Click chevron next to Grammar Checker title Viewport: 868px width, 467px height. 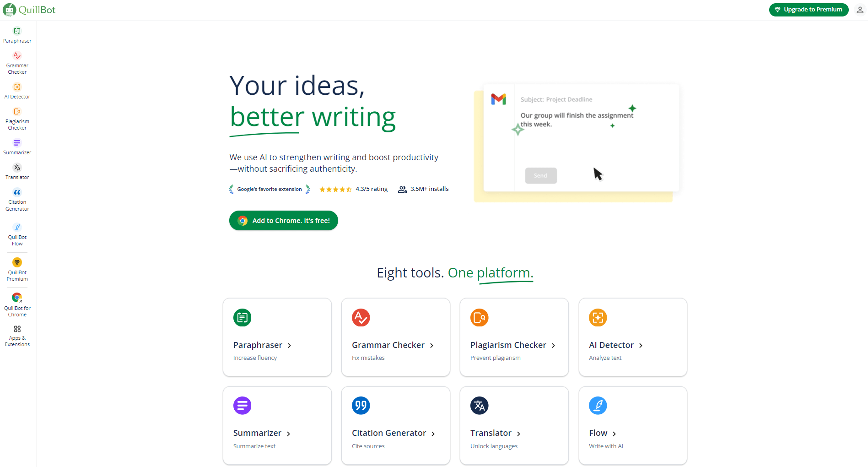(x=431, y=346)
